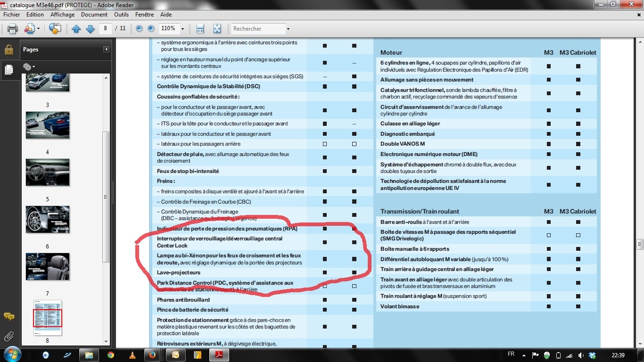Zoom out with the minus button
Image resolution: width=644 pixels, height=362 pixels.
139,29
